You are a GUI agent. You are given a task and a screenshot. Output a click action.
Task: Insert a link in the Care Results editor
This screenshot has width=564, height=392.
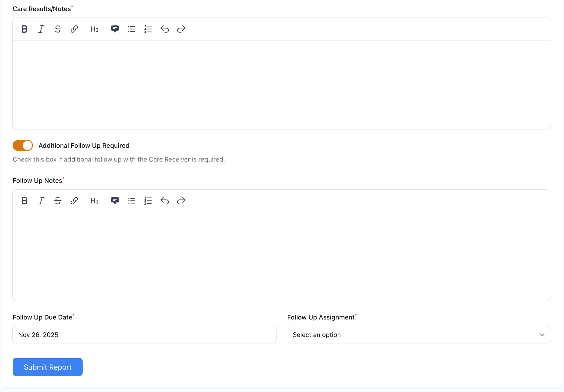pos(74,29)
